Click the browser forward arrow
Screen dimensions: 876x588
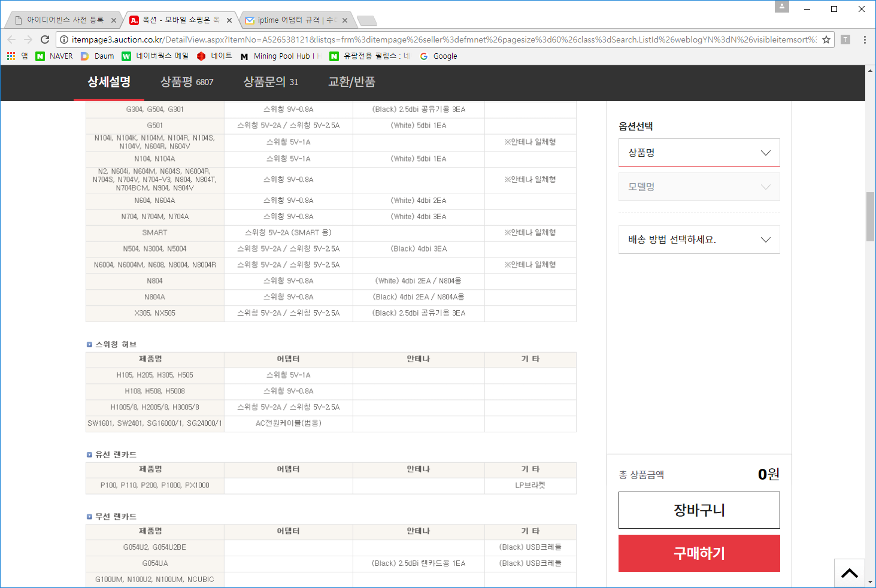(28, 40)
